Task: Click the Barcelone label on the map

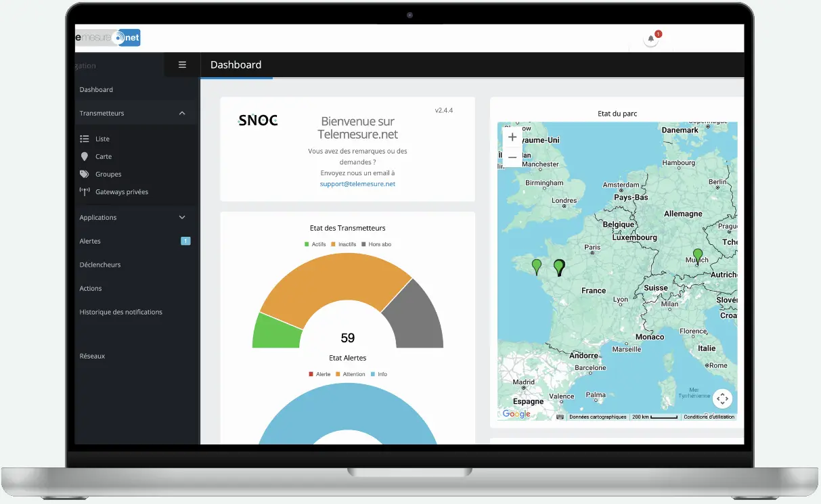Action: [591, 368]
